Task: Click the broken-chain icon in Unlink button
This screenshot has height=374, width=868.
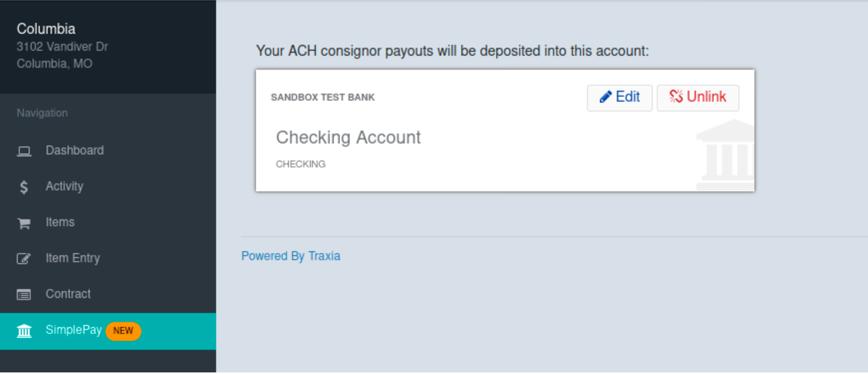Action: coord(676,97)
